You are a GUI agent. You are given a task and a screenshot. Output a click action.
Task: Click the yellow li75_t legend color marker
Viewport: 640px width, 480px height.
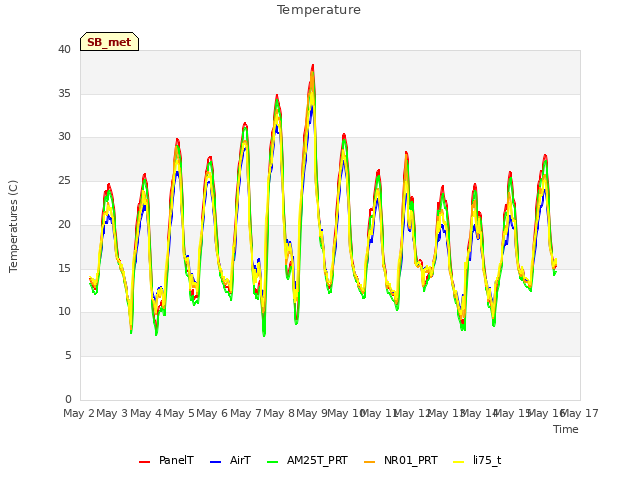[x=459, y=462]
